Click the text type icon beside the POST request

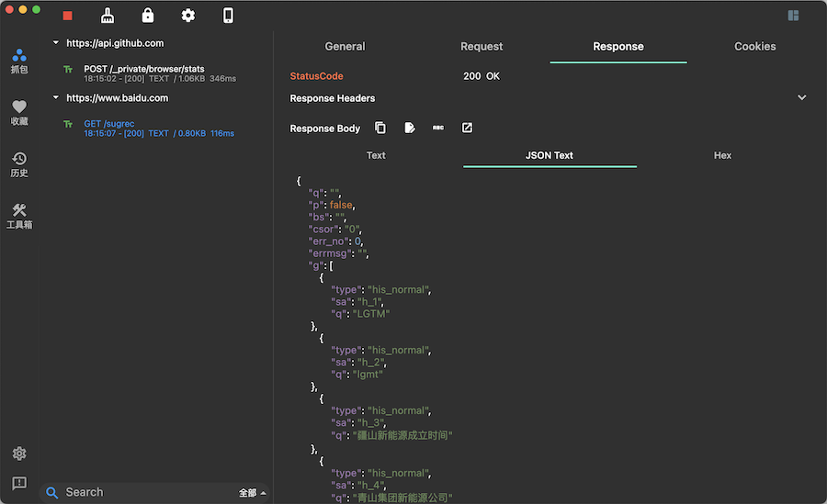[x=68, y=69]
